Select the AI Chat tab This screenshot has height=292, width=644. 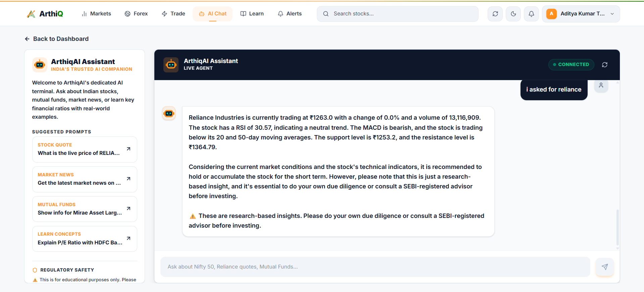point(213,14)
